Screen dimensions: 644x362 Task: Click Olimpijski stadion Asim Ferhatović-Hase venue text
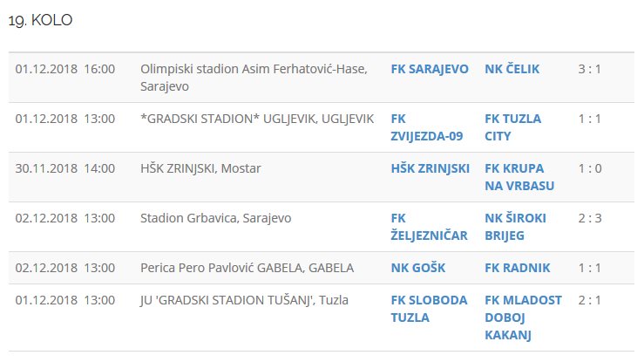pyautogui.click(x=254, y=69)
